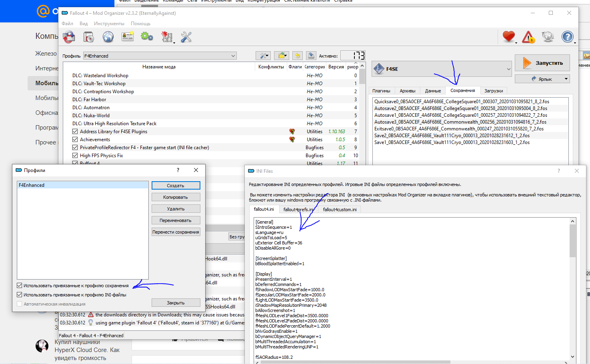Click conflict flag icon on Address Library row
The width and height of the screenshot is (590, 364).
click(x=292, y=132)
